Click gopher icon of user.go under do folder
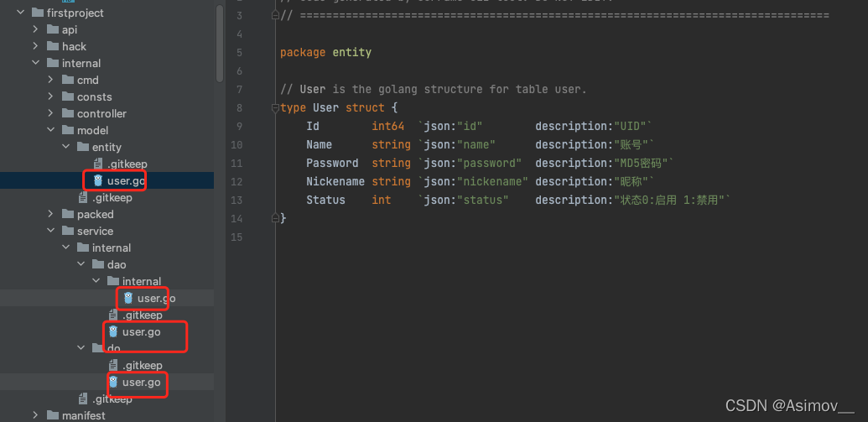The width and height of the screenshot is (868, 422). (x=113, y=382)
